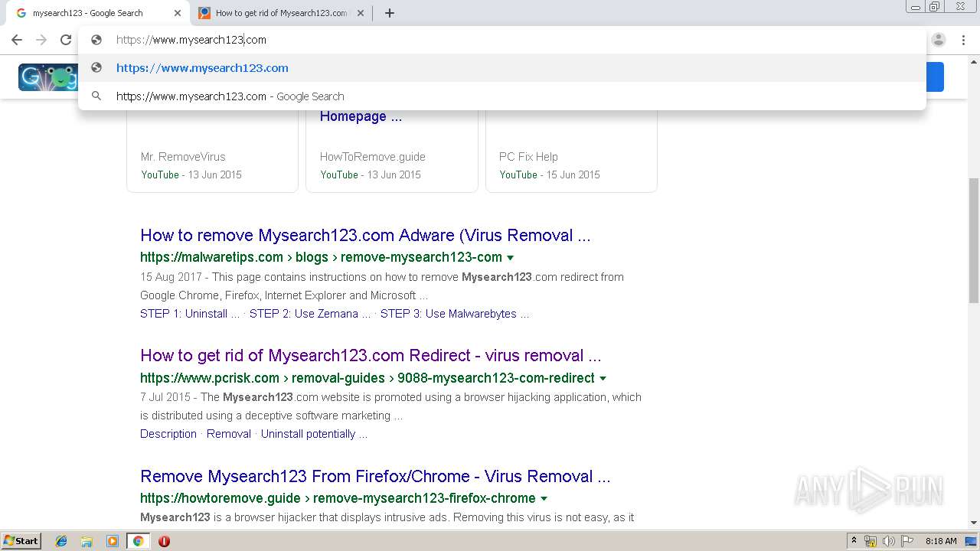Open the 'Homepage ...' video title link
Image resolution: width=980 pixels, height=551 pixels.
pyautogui.click(x=361, y=116)
